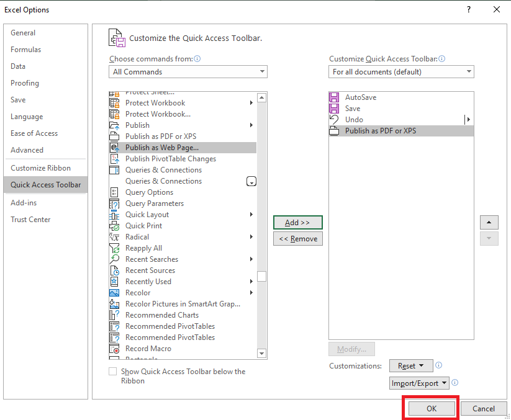Image resolution: width=511 pixels, height=420 pixels.
Task: Click the Protect Workbook... dialog command icon
Action: [x=114, y=114]
